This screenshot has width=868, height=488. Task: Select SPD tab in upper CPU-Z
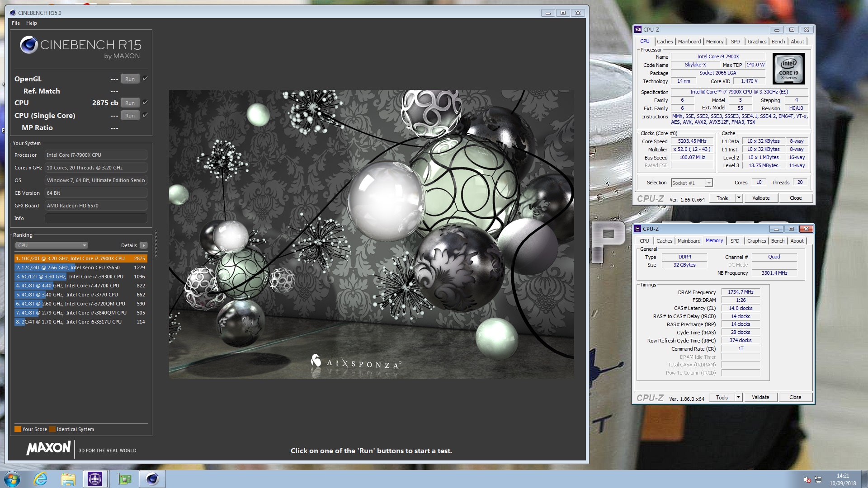tap(736, 42)
